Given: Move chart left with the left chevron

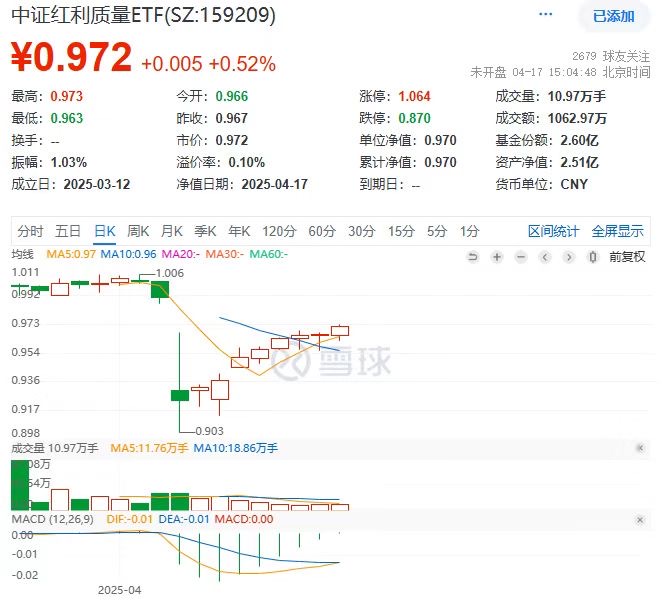Looking at the screenshot, I should click(545, 257).
